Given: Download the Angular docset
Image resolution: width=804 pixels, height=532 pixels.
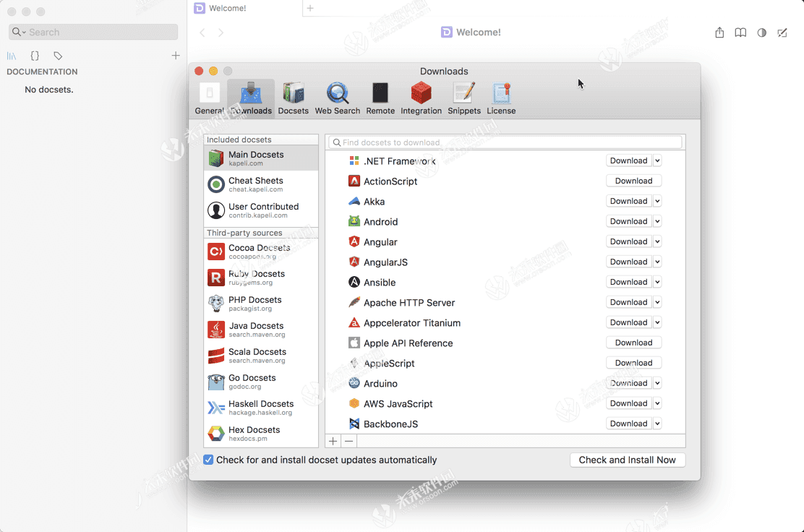Looking at the screenshot, I should pos(628,241).
